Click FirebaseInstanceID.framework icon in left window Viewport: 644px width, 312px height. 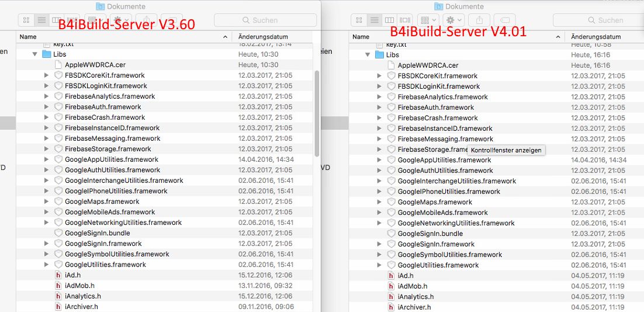tap(58, 128)
